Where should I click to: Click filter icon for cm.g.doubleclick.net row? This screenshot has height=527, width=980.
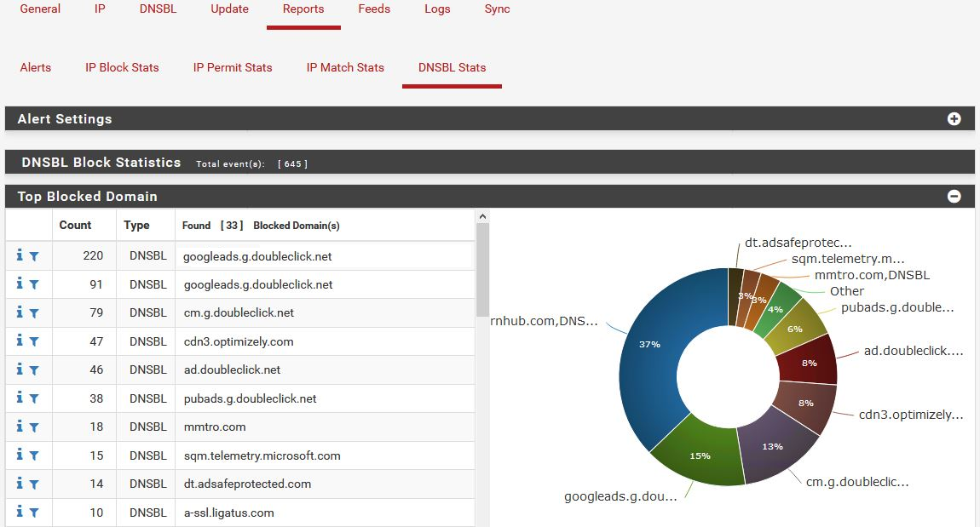(34, 312)
